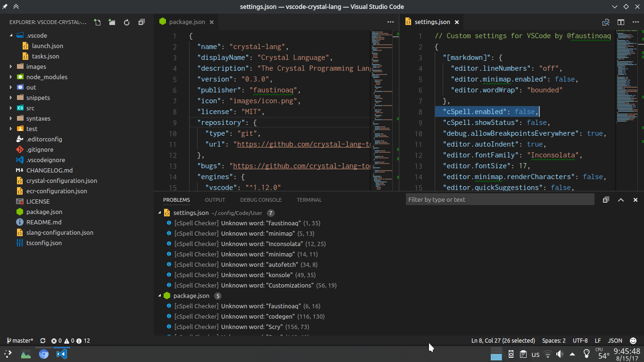
Task: Split the settings.json editor
Action: tap(621, 22)
